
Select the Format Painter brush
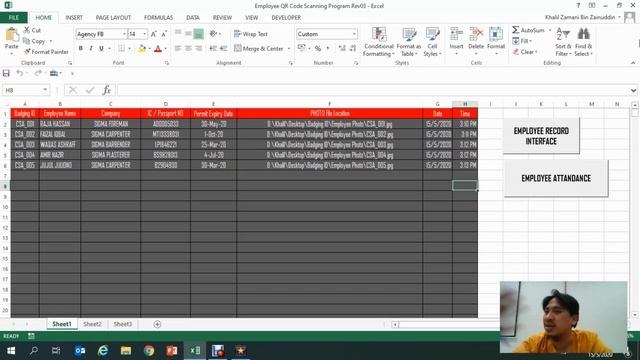[27, 52]
